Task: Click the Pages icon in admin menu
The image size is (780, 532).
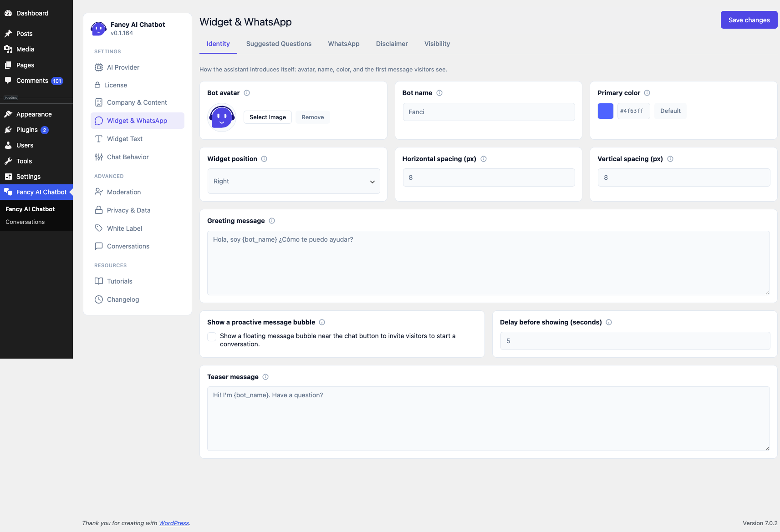Action: [x=8, y=65]
